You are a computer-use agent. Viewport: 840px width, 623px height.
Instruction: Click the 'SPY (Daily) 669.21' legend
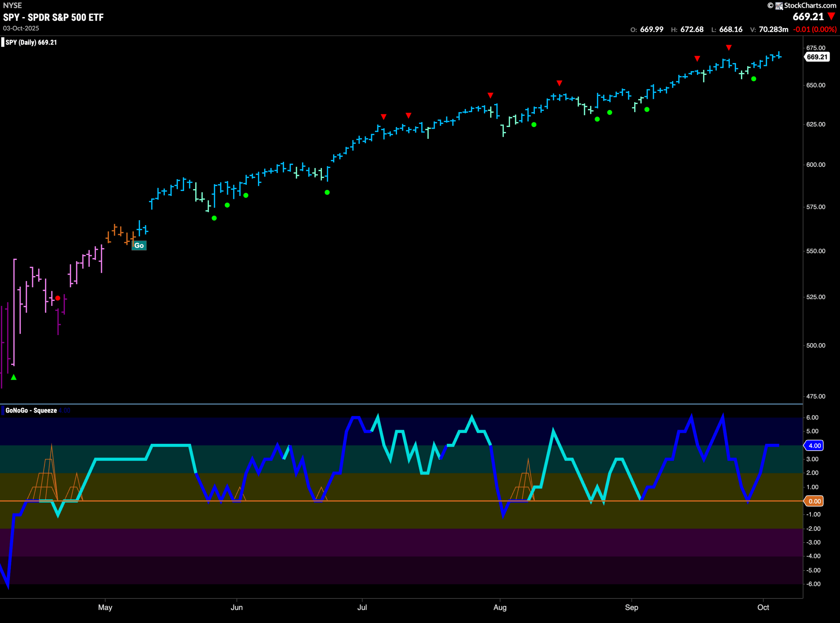coord(31,42)
